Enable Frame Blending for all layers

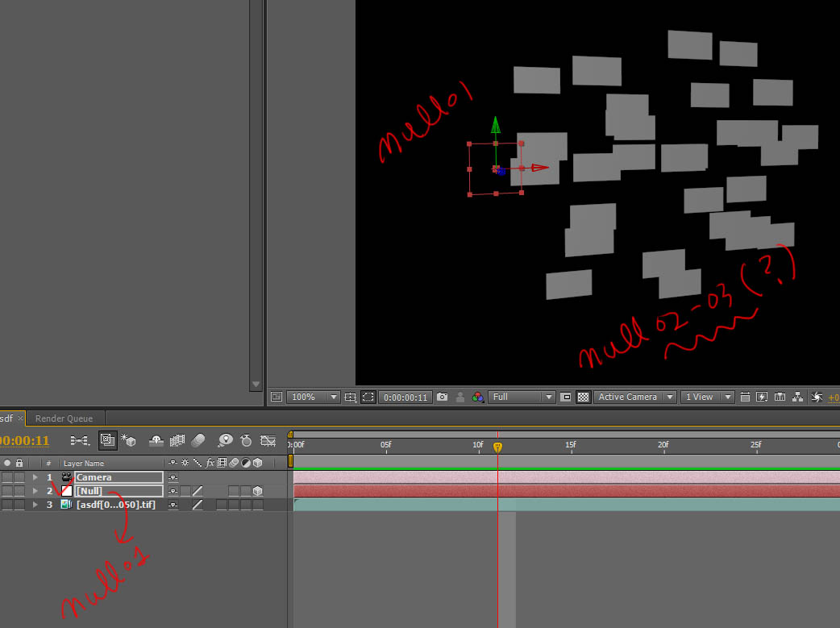[177, 440]
